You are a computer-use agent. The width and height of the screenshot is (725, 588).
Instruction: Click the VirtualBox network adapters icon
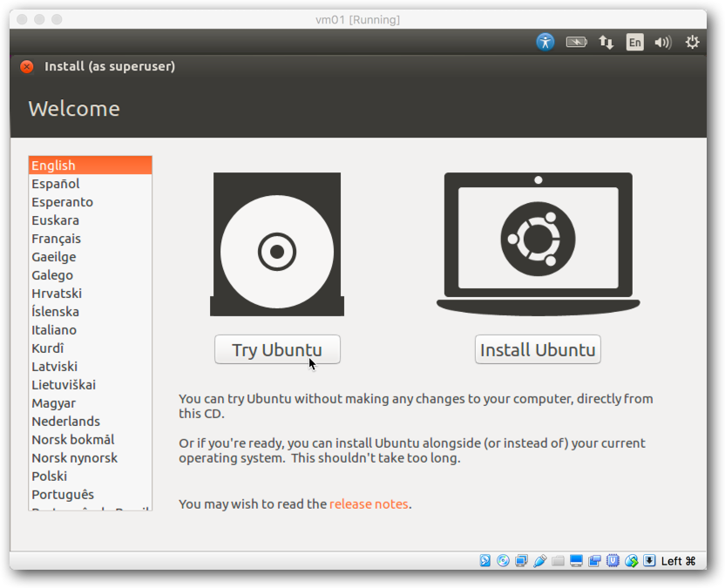coord(522,561)
